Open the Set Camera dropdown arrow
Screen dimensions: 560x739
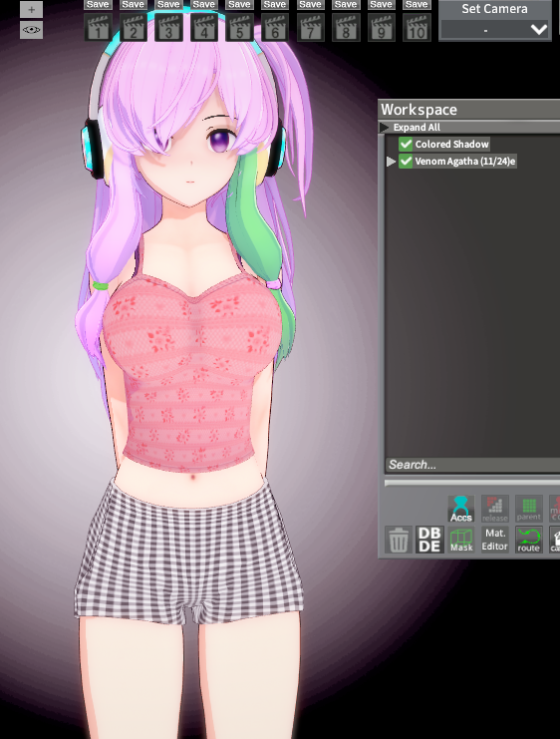point(538,30)
